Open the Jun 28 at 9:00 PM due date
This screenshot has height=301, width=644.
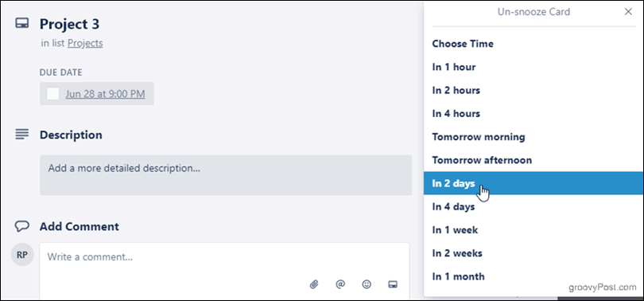click(105, 94)
